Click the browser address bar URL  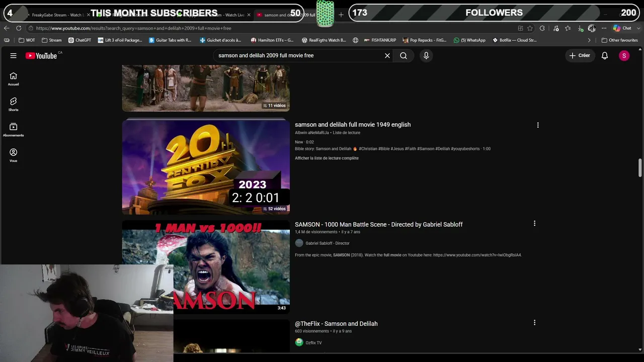tap(134, 28)
